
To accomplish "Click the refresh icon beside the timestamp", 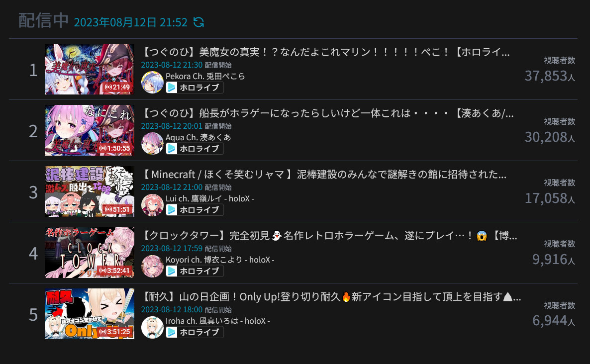I will [x=198, y=22].
